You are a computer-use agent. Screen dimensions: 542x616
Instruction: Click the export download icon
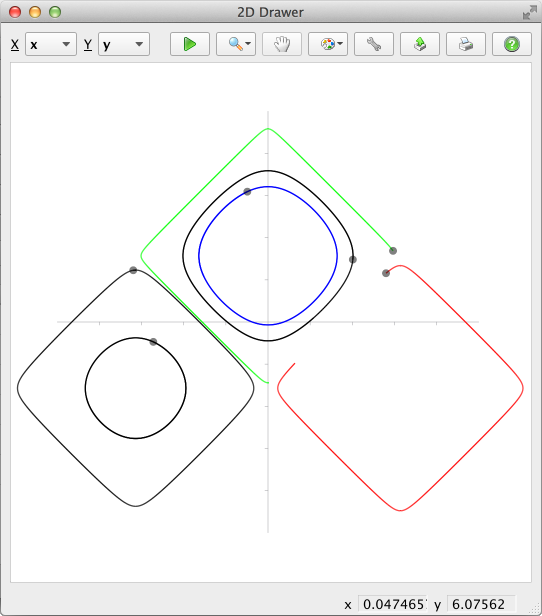[419, 44]
